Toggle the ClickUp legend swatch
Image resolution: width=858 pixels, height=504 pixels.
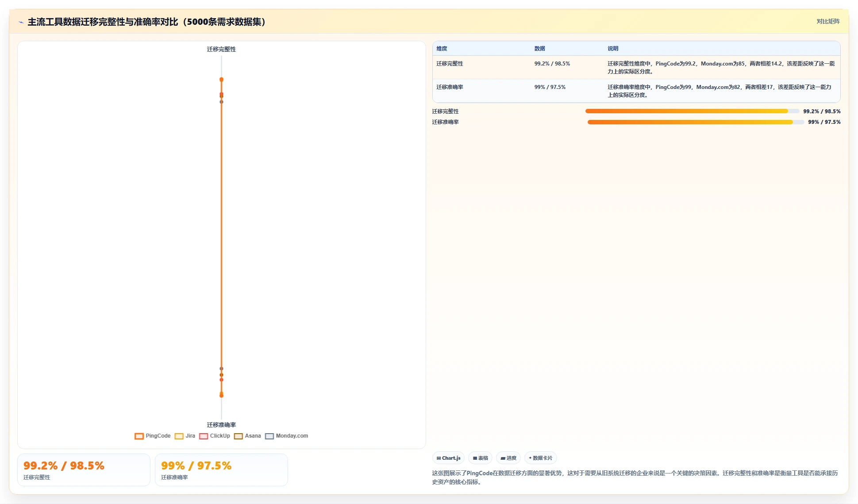coord(204,436)
